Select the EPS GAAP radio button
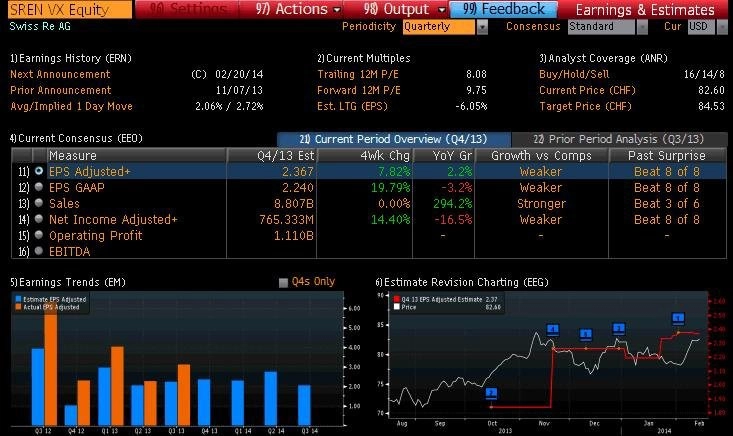 (39, 187)
